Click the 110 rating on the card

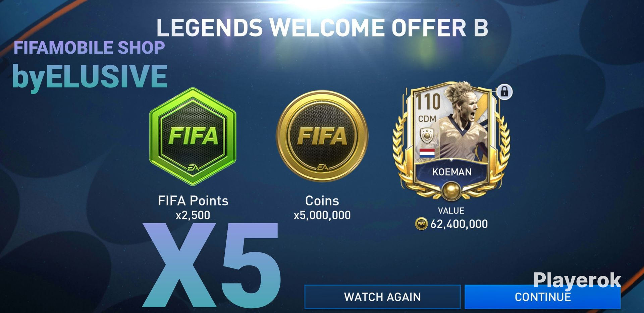pyautogui.click(x=428, y=102)
